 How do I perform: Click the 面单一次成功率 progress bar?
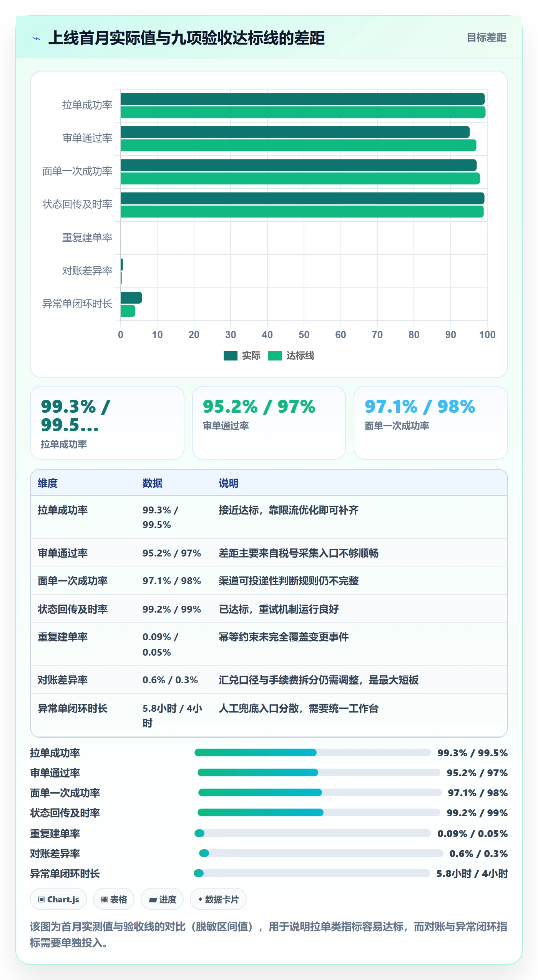click(320, 792)
